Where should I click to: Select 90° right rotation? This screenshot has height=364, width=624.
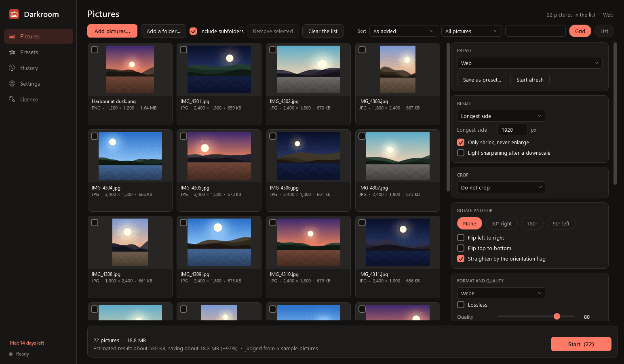pos(502,223)
